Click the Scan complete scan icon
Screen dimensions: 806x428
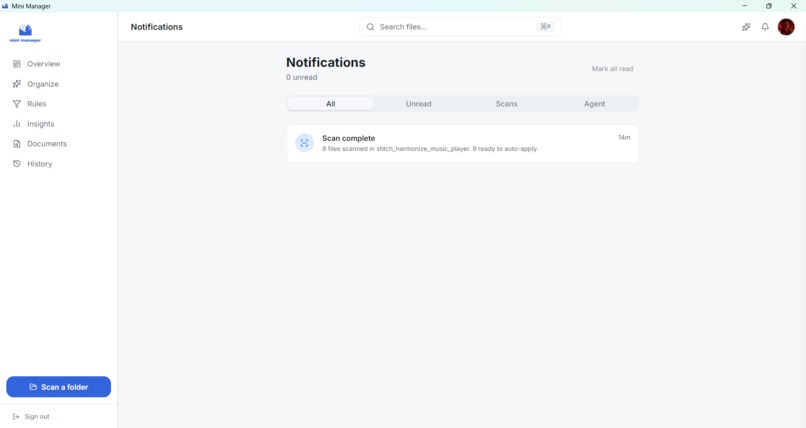304,143
